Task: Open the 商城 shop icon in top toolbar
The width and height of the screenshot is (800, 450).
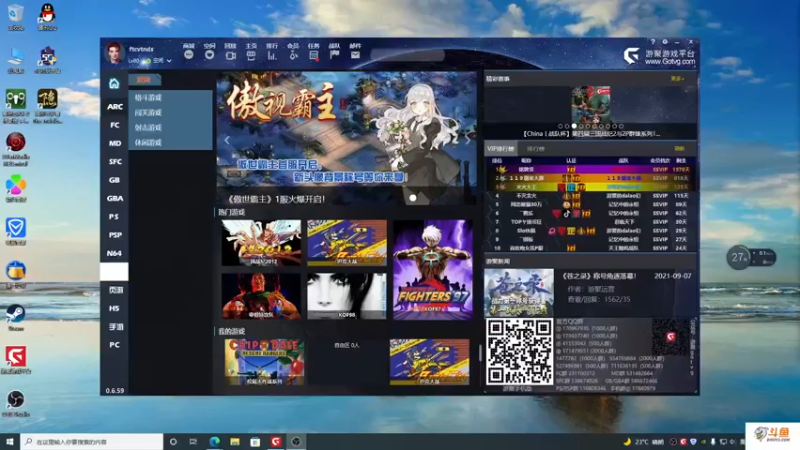Action: (x=189, y=55)
